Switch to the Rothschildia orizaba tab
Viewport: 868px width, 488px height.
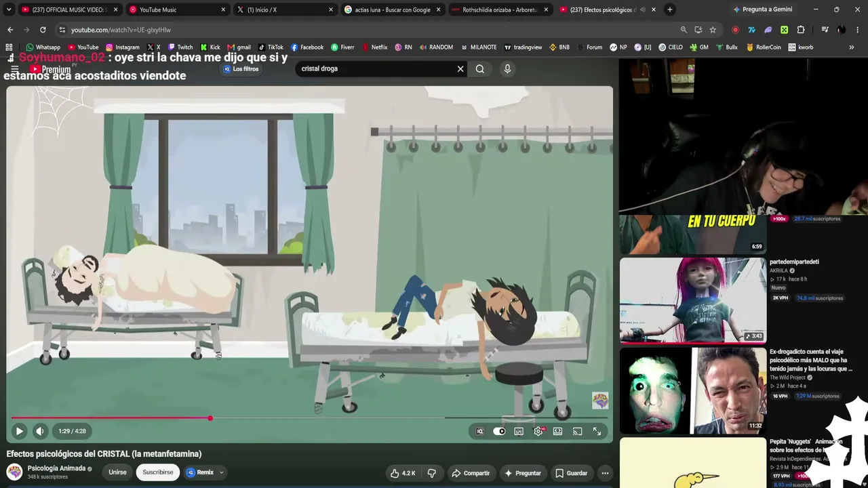500,9
